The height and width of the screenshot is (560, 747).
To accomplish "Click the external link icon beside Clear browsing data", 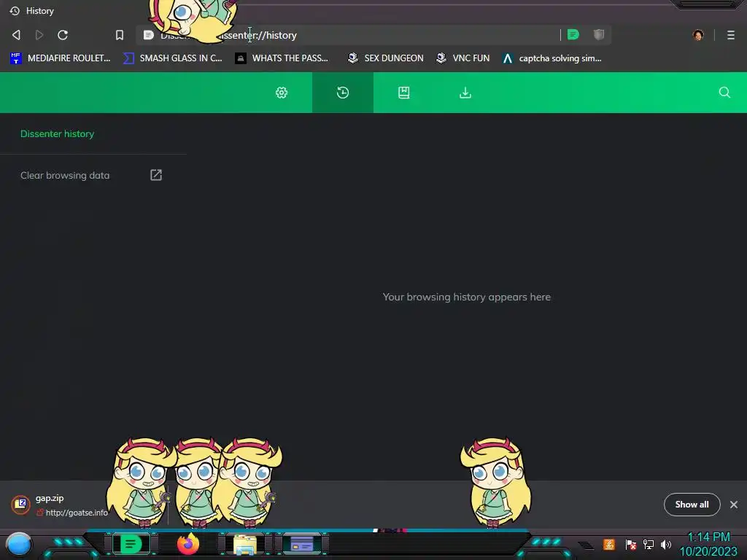I will point(156,175).
